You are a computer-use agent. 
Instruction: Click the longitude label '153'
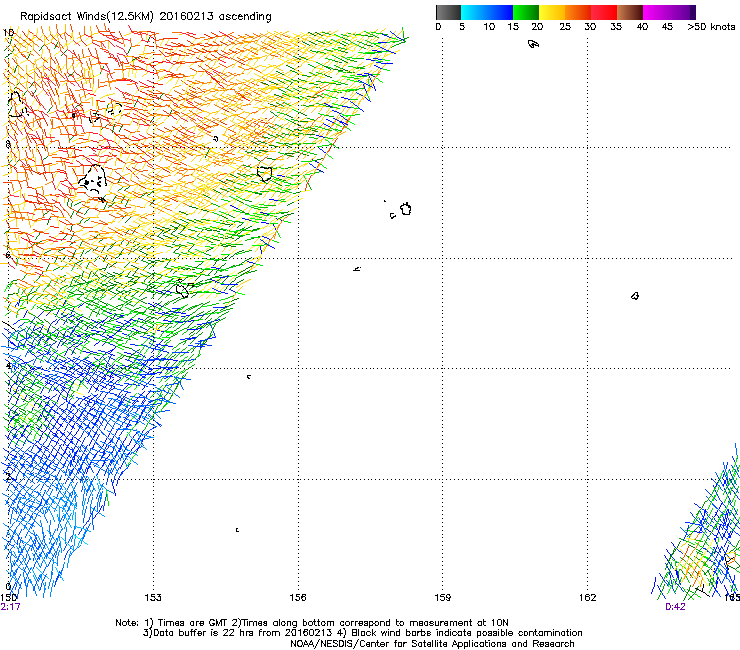tap(153, 598)
